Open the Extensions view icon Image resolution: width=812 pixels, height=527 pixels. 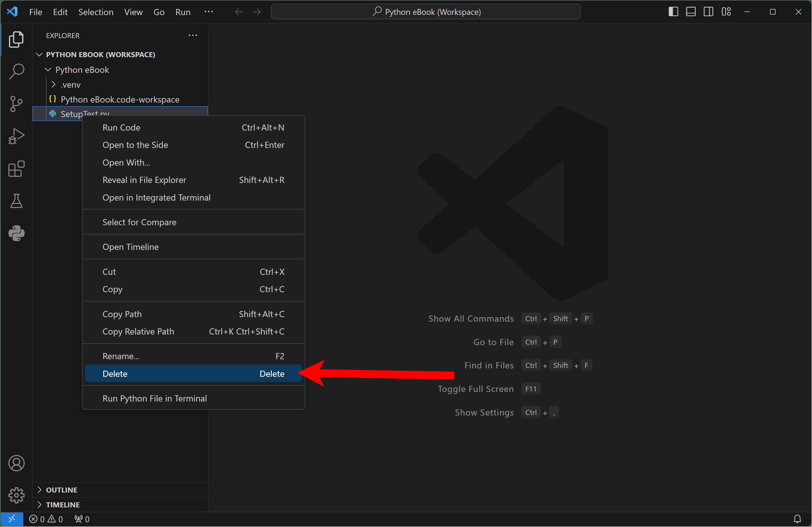[x=16, y=169]
